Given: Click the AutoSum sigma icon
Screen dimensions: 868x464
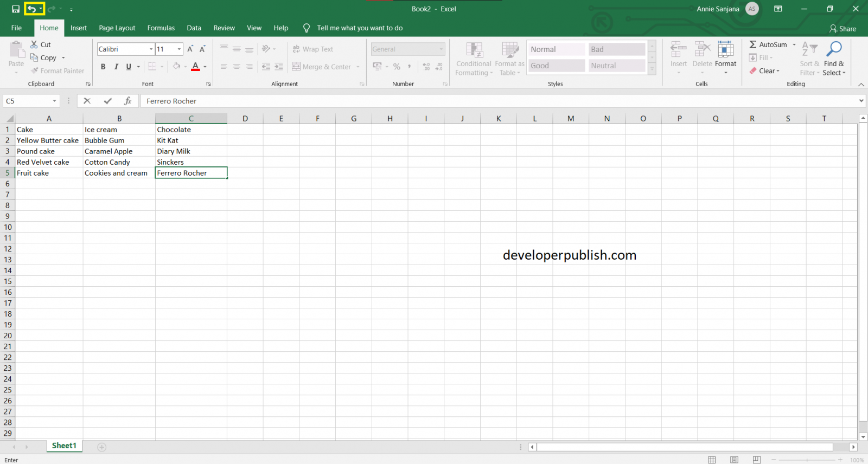Looking at the screenshot, I should click(753, 44).
